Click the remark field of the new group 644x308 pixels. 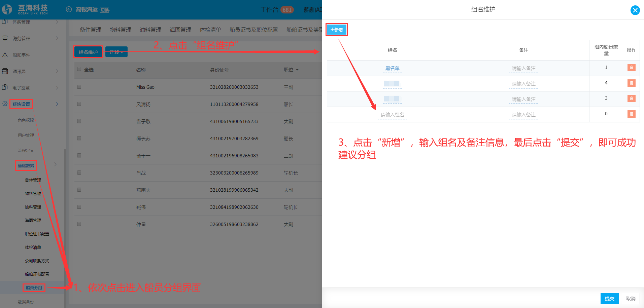[x=524, y=115]
